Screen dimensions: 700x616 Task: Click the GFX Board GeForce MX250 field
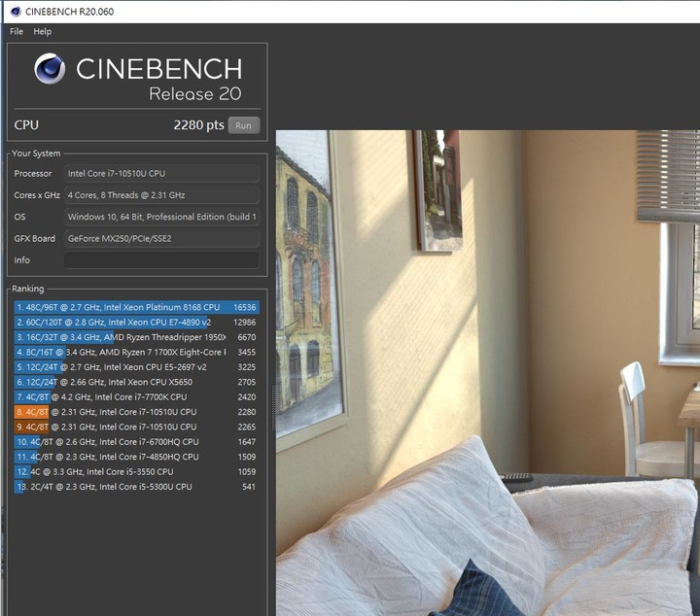coord(161,238)
